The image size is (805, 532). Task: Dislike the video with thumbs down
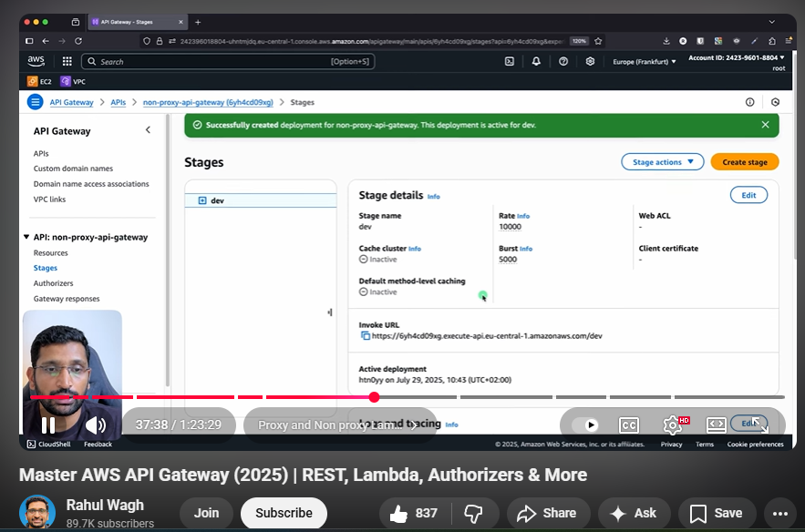click(x=473, y=513)
